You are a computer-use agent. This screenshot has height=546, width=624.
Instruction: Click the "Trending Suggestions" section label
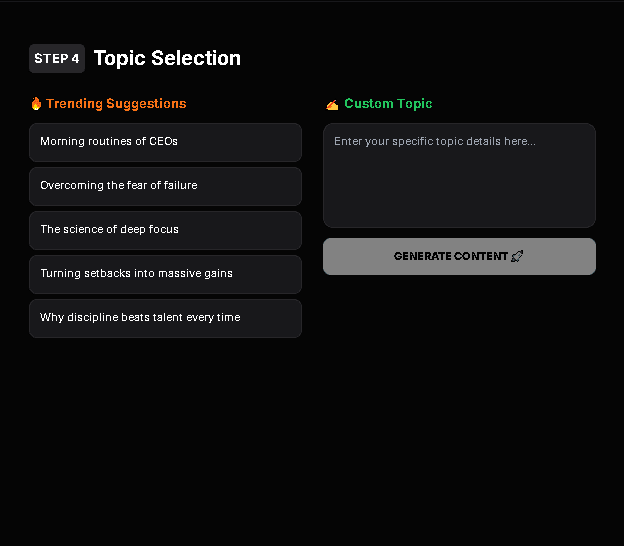(x=116, y=104)
